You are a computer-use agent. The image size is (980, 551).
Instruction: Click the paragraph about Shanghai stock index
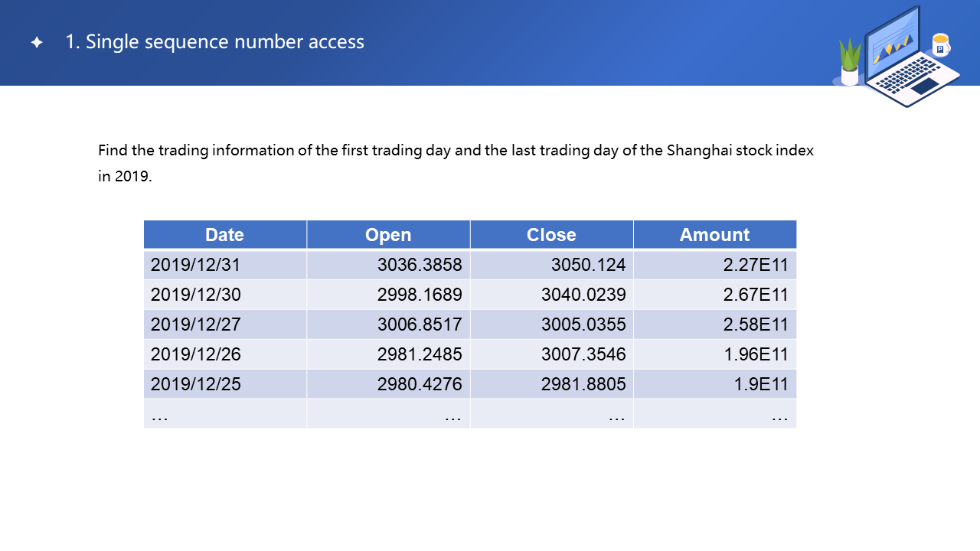pyautogui.click(x=456, y=163)
